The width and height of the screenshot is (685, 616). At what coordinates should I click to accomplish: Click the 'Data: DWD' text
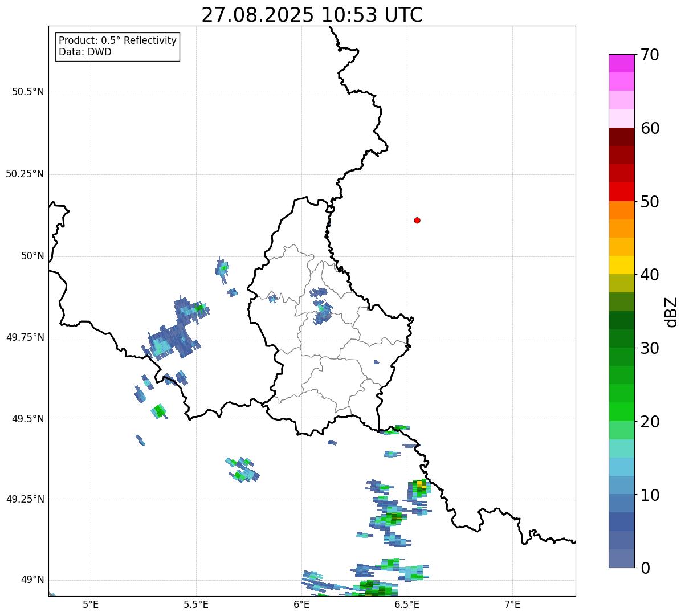click(85, 52)
